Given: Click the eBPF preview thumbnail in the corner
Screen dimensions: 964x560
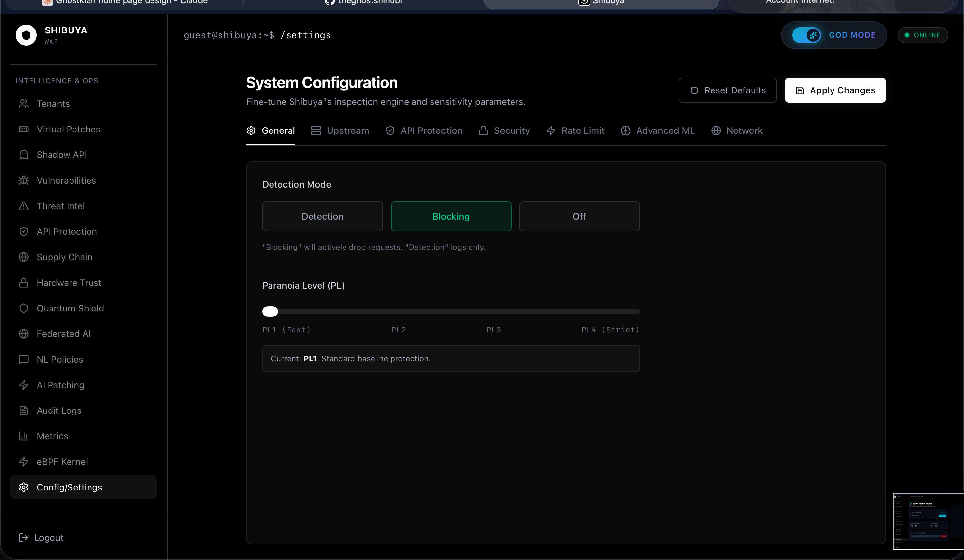Looking at the screenshot, I should click(928, 521).
